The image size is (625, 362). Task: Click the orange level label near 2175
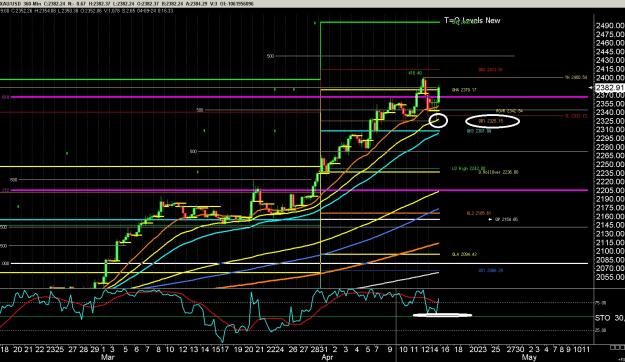478,213
